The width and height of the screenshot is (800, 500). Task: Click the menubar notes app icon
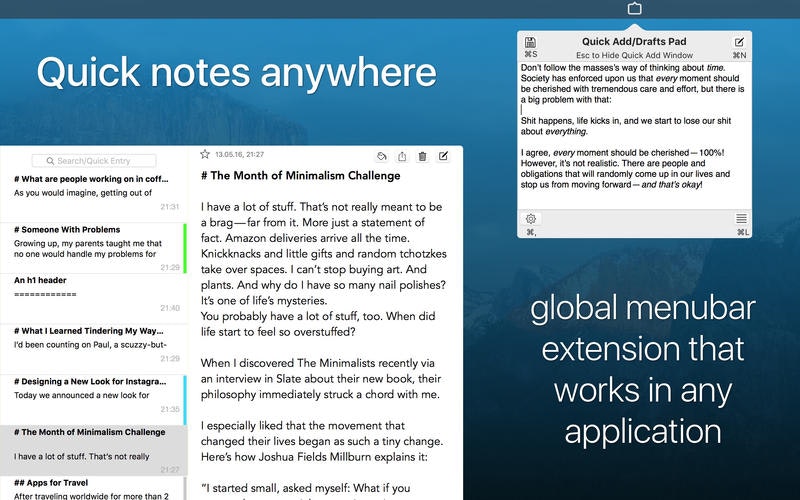tap(634, 8)
